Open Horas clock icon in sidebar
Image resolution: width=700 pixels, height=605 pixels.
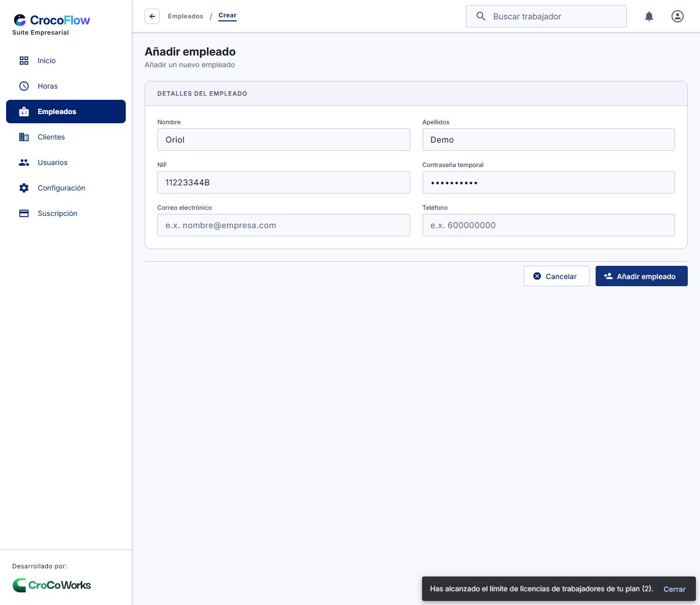[x=24, y=86]
